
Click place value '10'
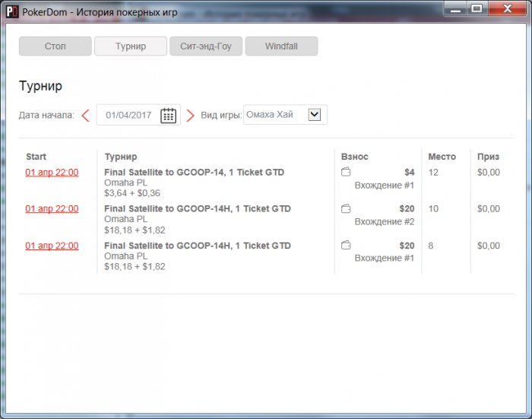tap(433, 208)
